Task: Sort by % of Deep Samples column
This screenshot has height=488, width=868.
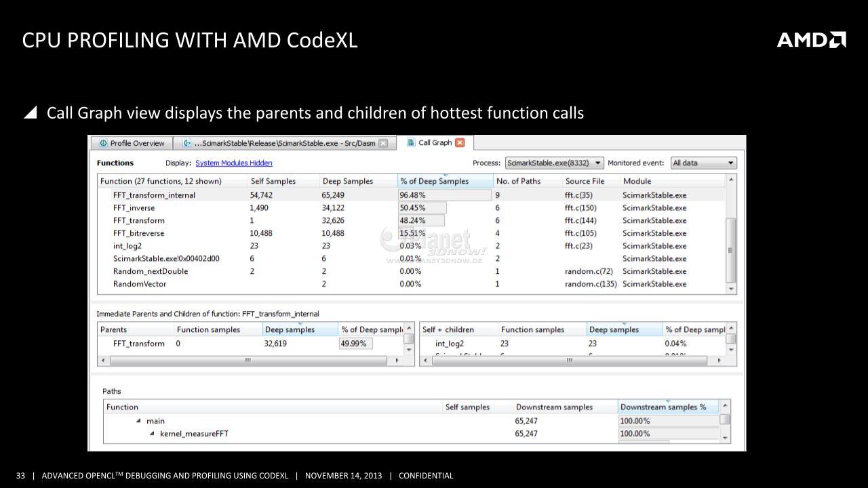Action: tap(445, 181)
